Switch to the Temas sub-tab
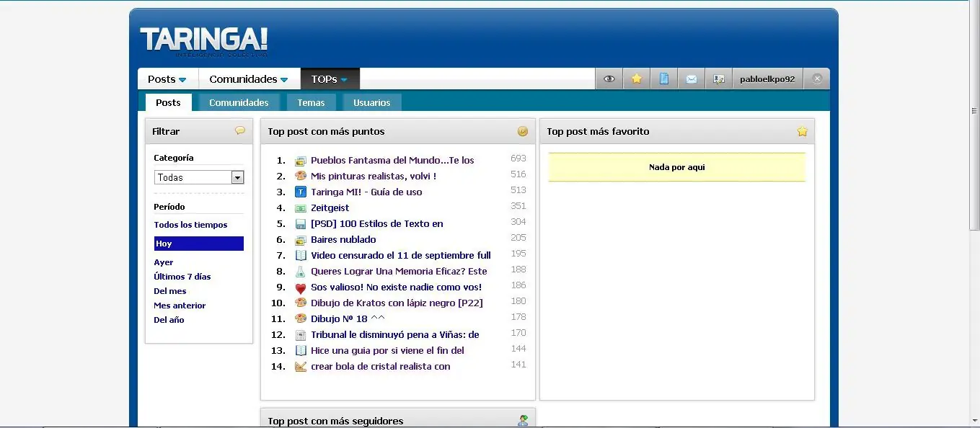Image resolution: width=980 pixels, height=428 pixels. (x=311, y=102)
